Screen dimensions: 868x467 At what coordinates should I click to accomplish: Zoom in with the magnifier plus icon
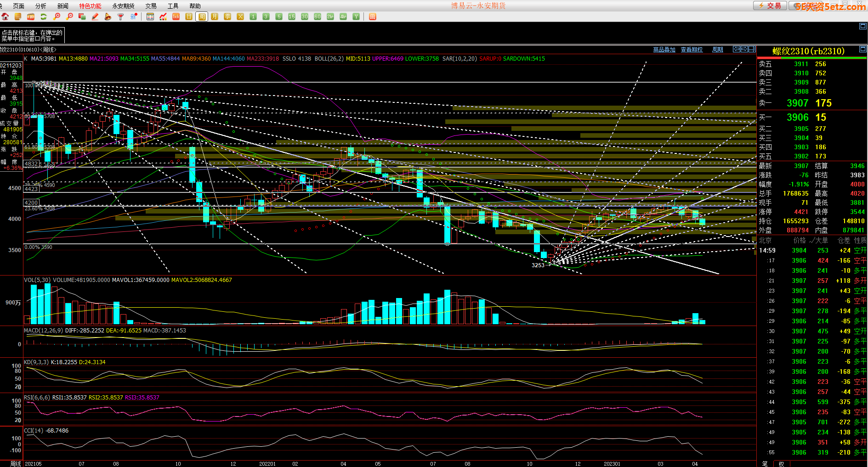click(57, 17)
